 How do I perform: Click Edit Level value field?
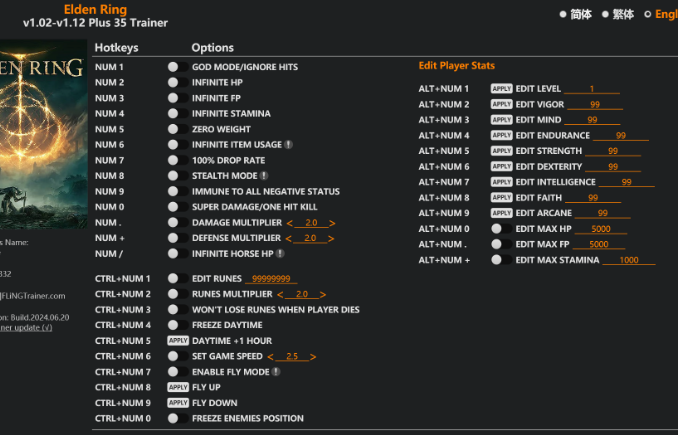[592, 89]
